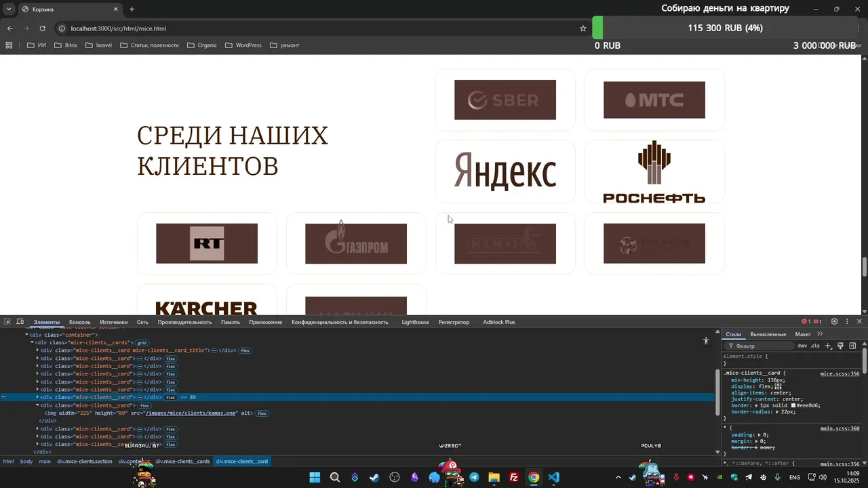Open the Приложение tab
The height and width of the screenshot is (488, 868).
(265, 322)
